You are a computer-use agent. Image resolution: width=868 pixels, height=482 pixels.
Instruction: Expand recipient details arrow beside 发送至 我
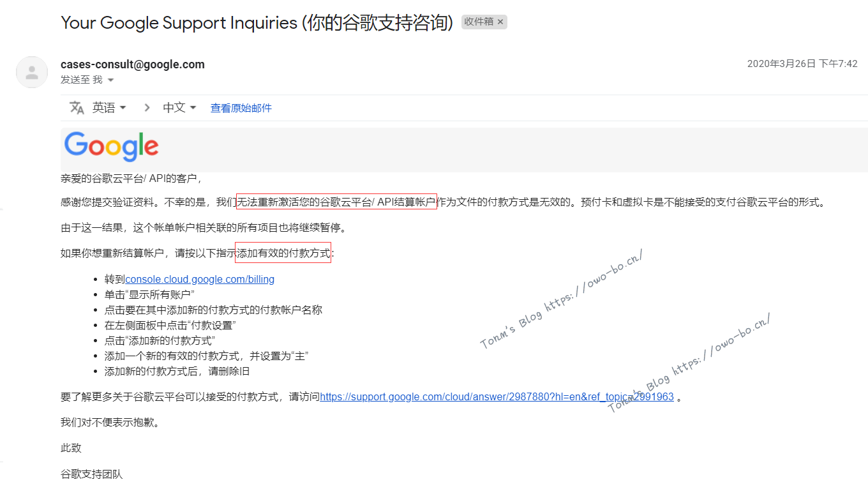[110, 80]
